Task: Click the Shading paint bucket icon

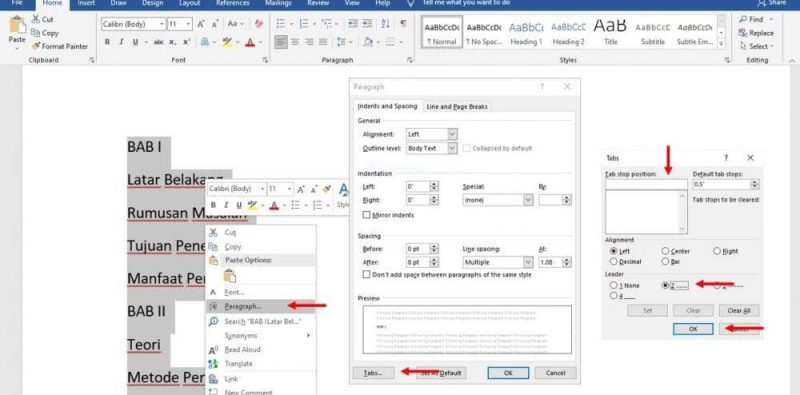Action: coord(367,42)
